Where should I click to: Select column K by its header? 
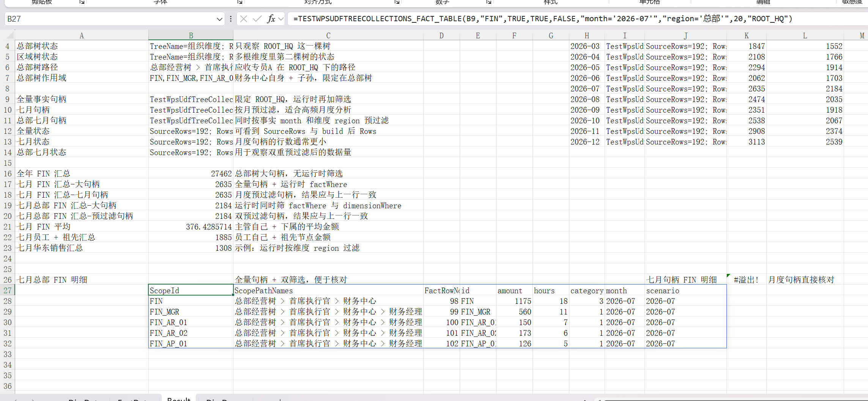coord(747,36)
